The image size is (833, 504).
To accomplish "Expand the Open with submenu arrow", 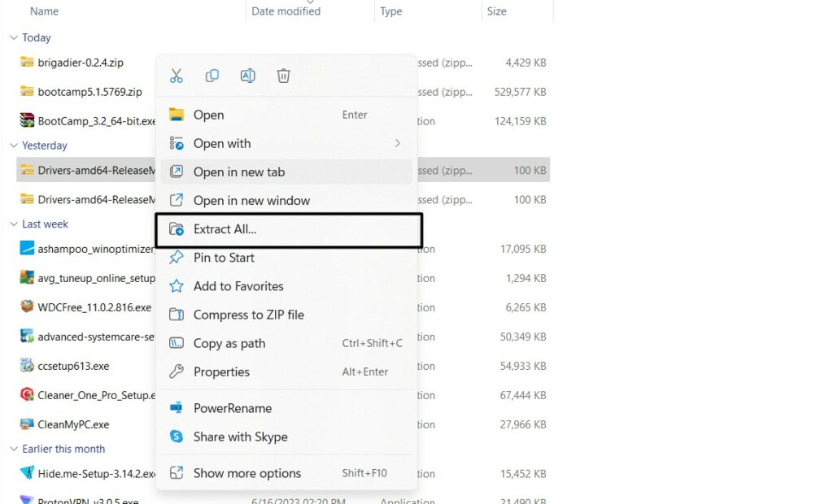I will pyautogui.click(x=397, y=143).
